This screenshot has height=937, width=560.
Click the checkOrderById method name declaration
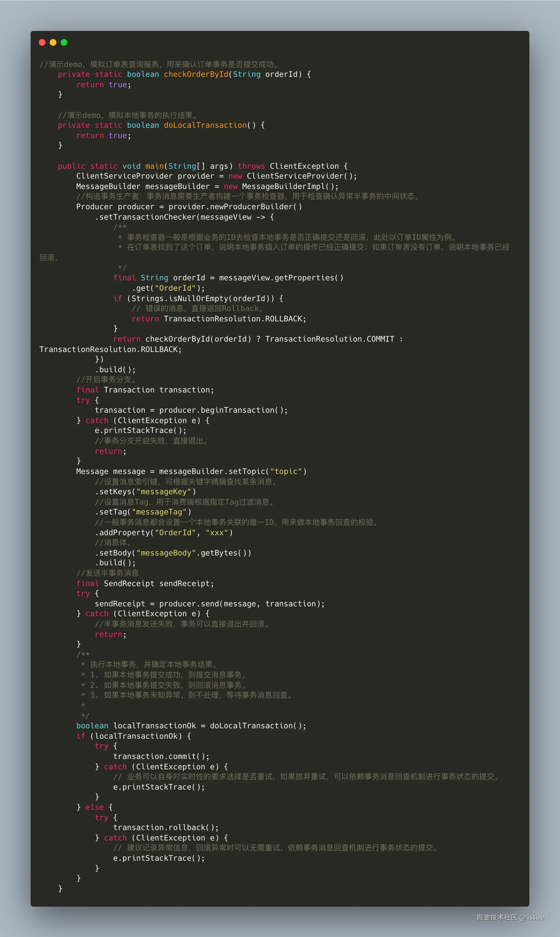(196, 74)
